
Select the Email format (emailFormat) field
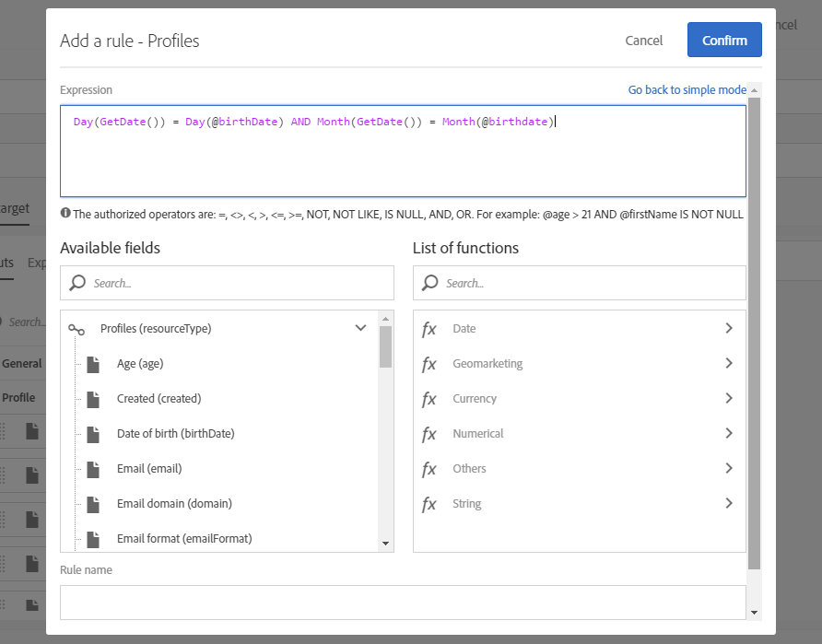[184, 539]
